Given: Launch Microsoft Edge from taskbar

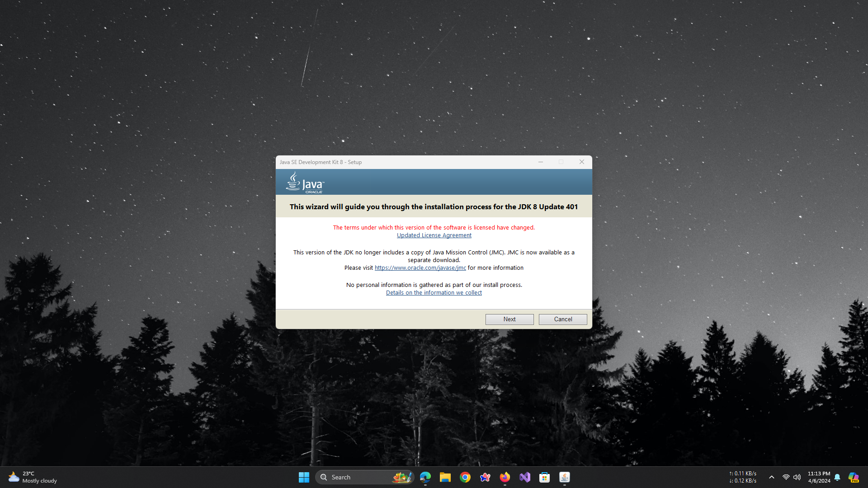Looking at the screenshot, I should pyautogui.click(x=425, y=477).
